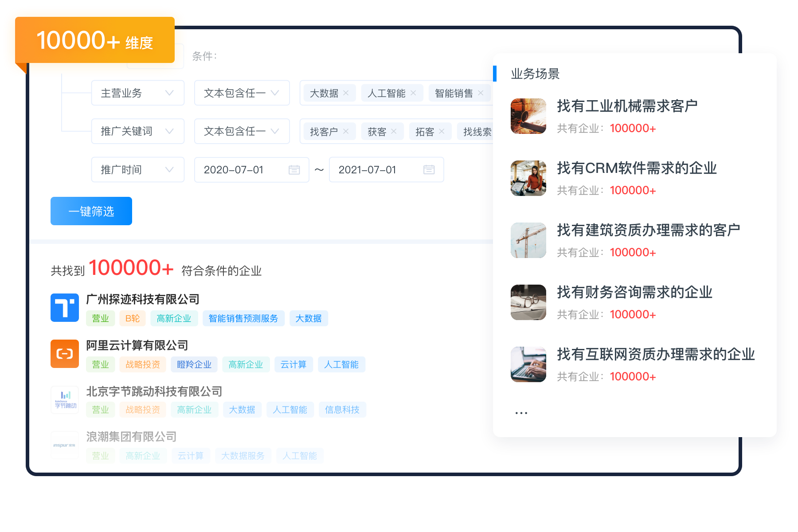This screenshot has width=798, height=532.
Task: Remove the 人工智能 filter tag
Action: pyautogui.click(x=413, y=93)
